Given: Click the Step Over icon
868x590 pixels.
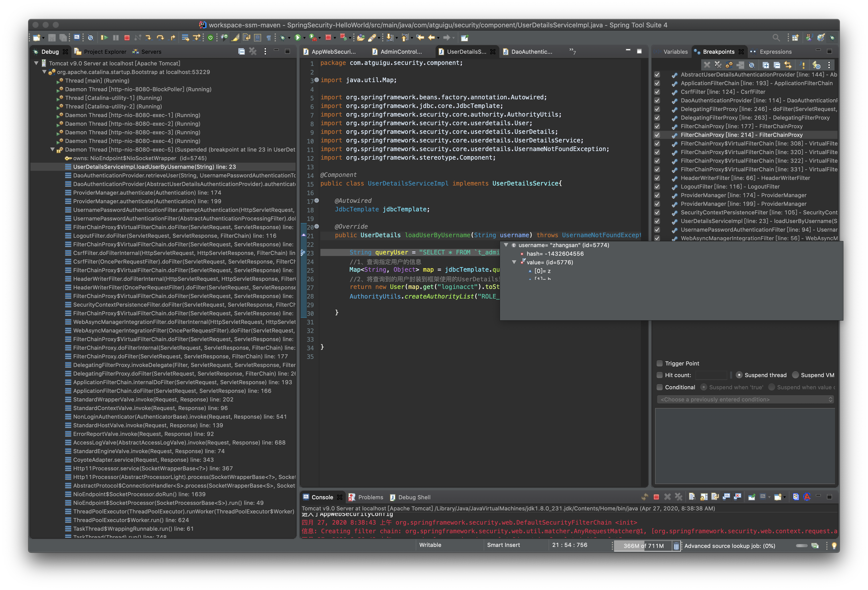Looking at the screenshot, I should tap(160, 37).
